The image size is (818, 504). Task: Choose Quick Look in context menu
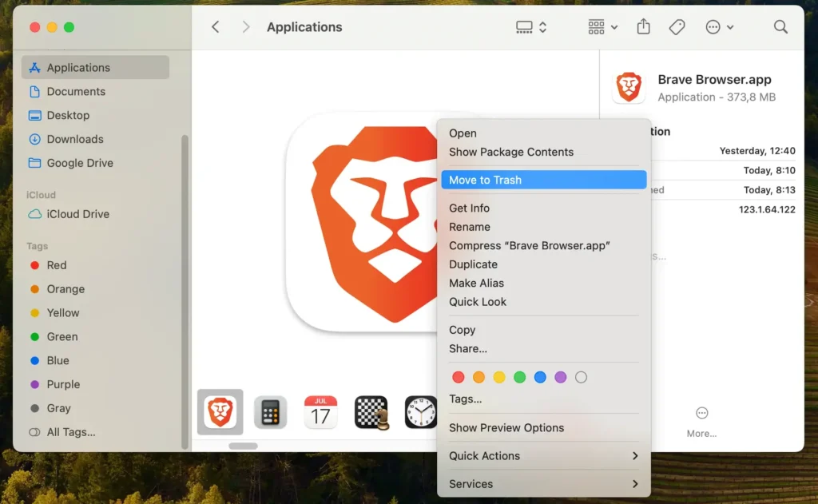click(x=543, y=302)
